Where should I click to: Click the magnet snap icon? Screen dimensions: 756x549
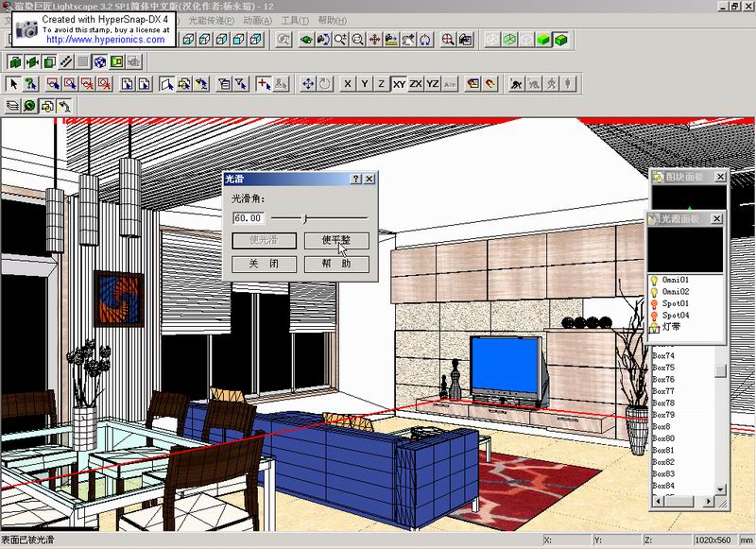pos(490,84)
